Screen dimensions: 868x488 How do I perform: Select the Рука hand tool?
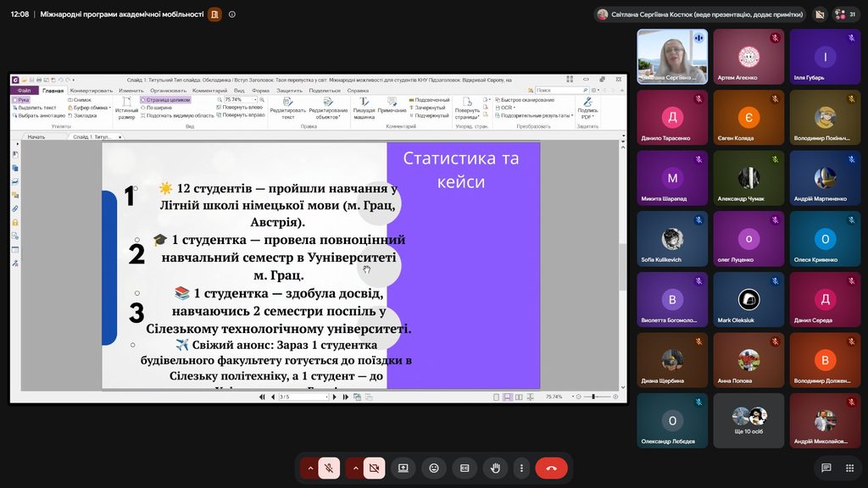point(21,100)
